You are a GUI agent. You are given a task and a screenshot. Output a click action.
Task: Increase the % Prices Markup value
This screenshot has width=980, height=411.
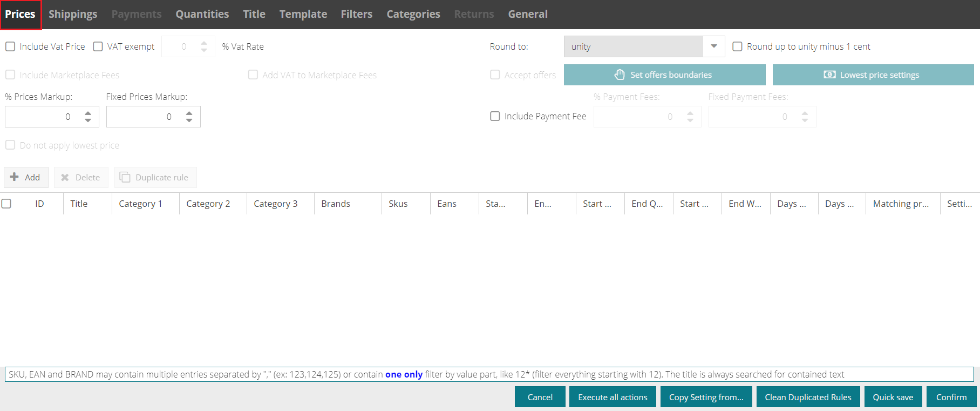tap(88, 113)
